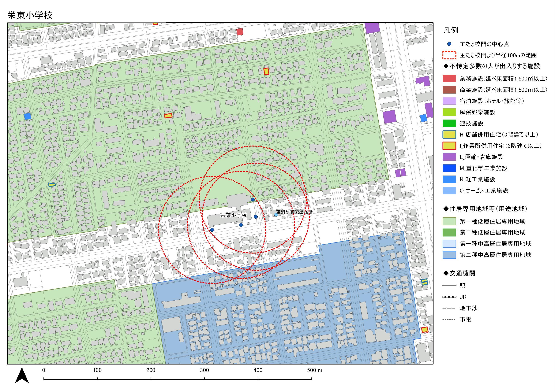This screenshot has width=555, height=392.
Task: Click the red 業務施設 legend swatch
Action: click(449, 79)
